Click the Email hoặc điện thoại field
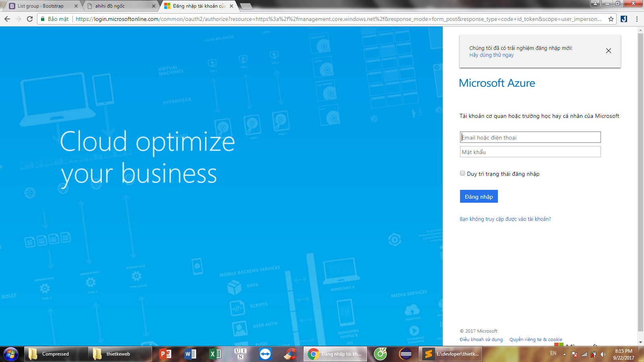Screen dimensions: 644x362 (x=530, y=137)
